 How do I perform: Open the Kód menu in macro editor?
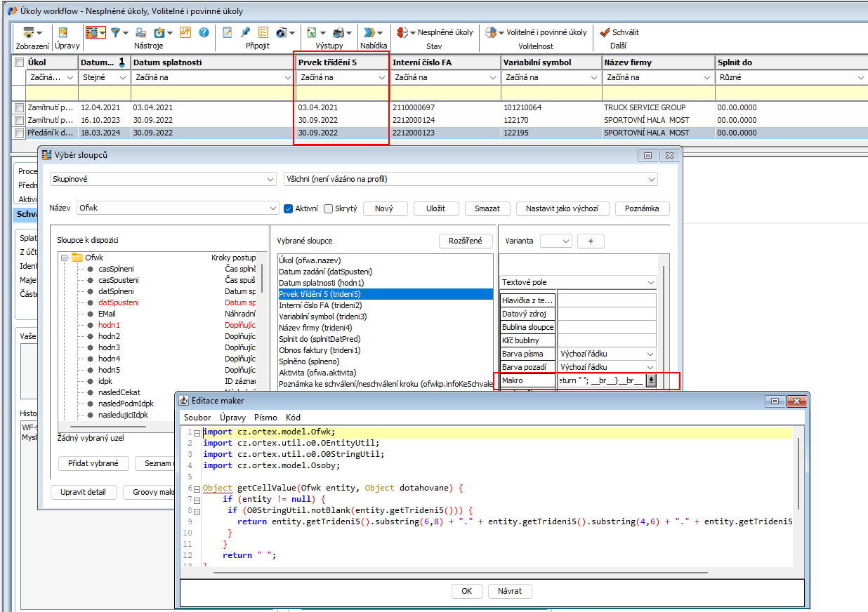click(x=293, y=417)
